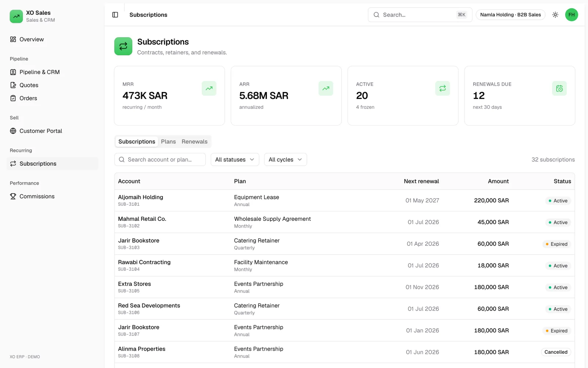Viewport: 588px width, 368px height.
Task: Select Mahmal Retail Co. account
Action: (x=142, y=219)
